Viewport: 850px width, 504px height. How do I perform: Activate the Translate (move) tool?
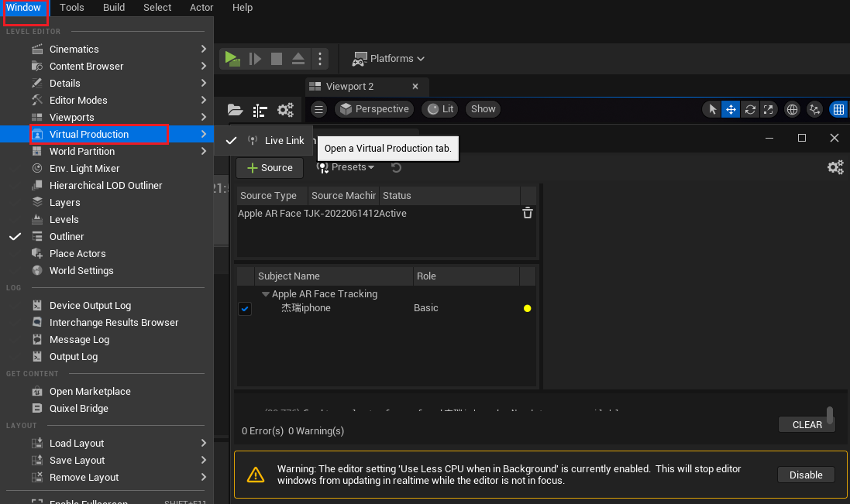point(731,109)
